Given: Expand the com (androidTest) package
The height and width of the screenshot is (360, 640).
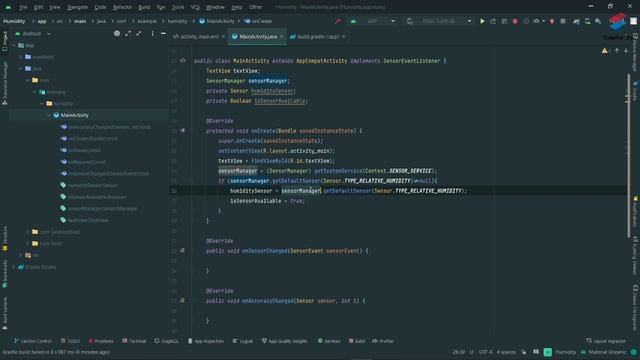Looking at the screenshot, I should pos(28,232).
